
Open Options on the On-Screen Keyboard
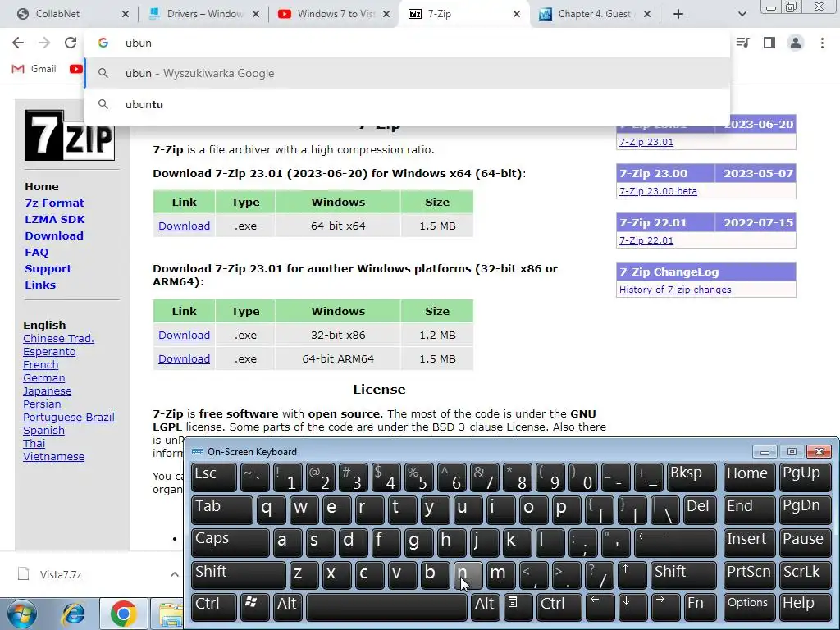coord(749,607)
